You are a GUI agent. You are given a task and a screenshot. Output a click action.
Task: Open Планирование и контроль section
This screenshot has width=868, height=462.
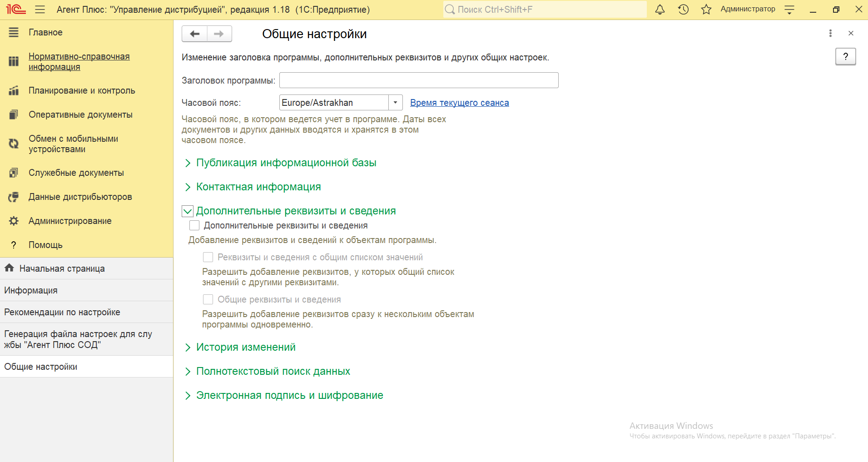(82, 90)
